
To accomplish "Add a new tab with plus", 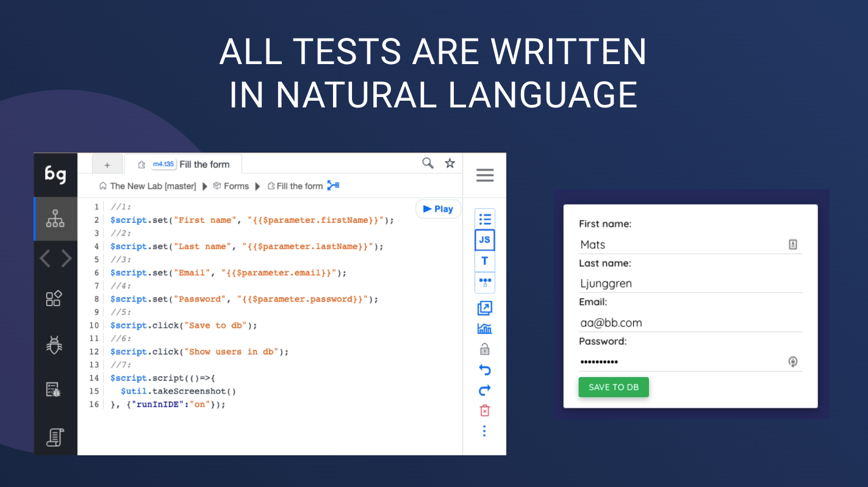I will coord(107,165).
